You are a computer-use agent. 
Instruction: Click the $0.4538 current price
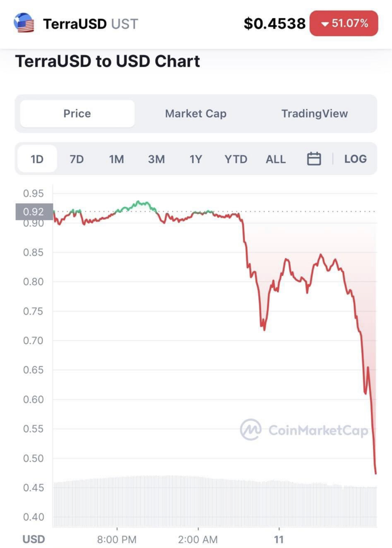[x=274, y=23]
